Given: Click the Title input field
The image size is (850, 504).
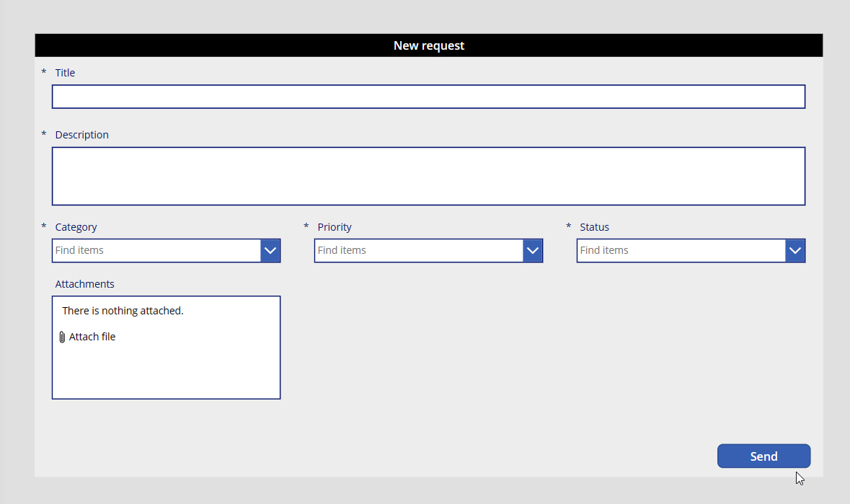Looking at the screenshot, I should (428, 97).
